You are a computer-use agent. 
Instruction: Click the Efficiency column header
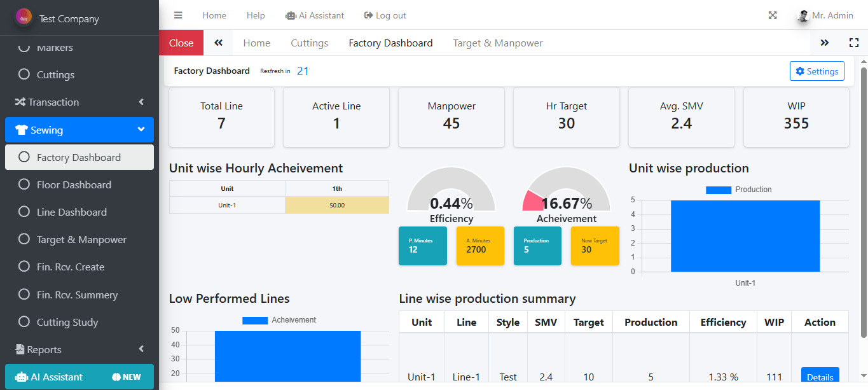pos(723,322)
